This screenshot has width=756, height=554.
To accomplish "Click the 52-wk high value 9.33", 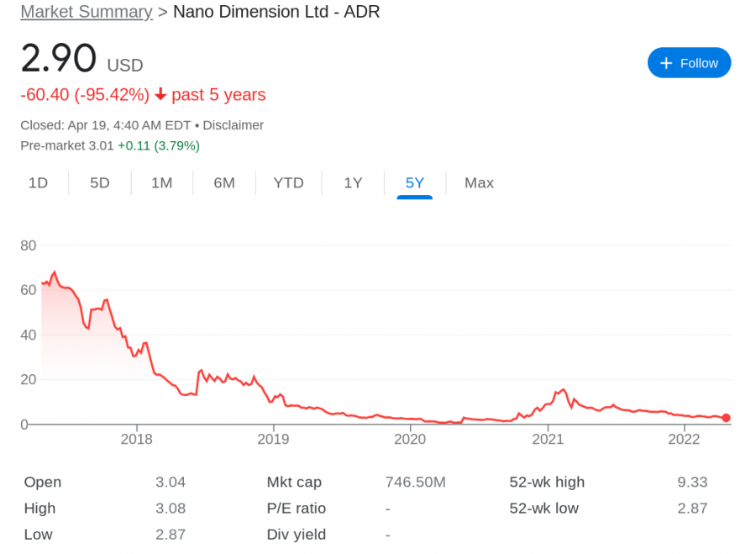I will pos(692,483).
